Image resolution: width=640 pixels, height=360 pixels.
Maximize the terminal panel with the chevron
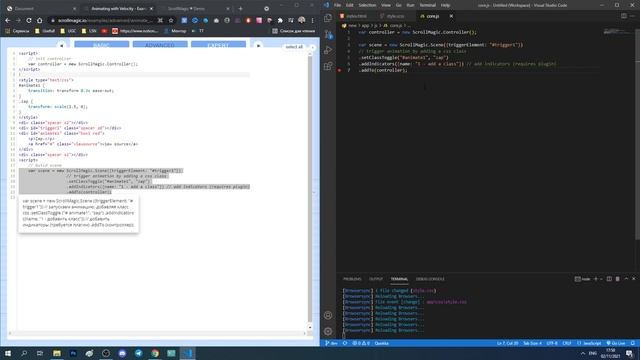(626, 279)
